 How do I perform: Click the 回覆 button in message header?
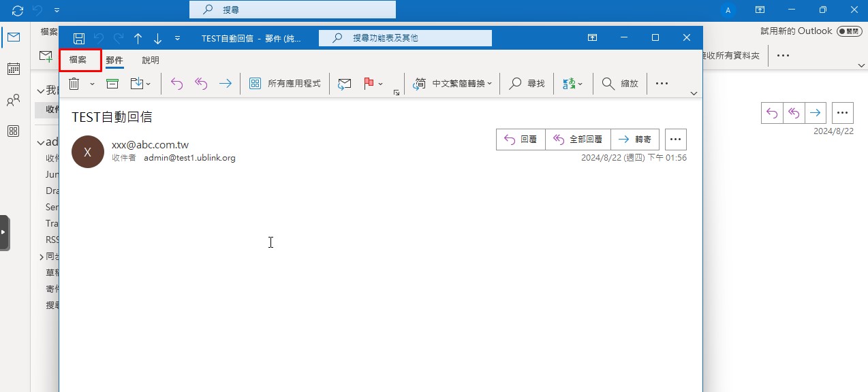coord(521,140)
